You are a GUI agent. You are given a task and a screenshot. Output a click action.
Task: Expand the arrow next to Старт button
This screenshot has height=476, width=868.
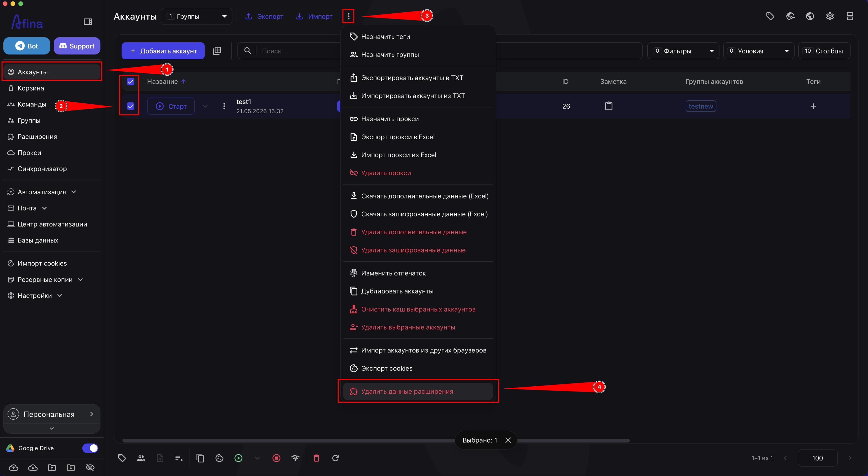point(205,106)
